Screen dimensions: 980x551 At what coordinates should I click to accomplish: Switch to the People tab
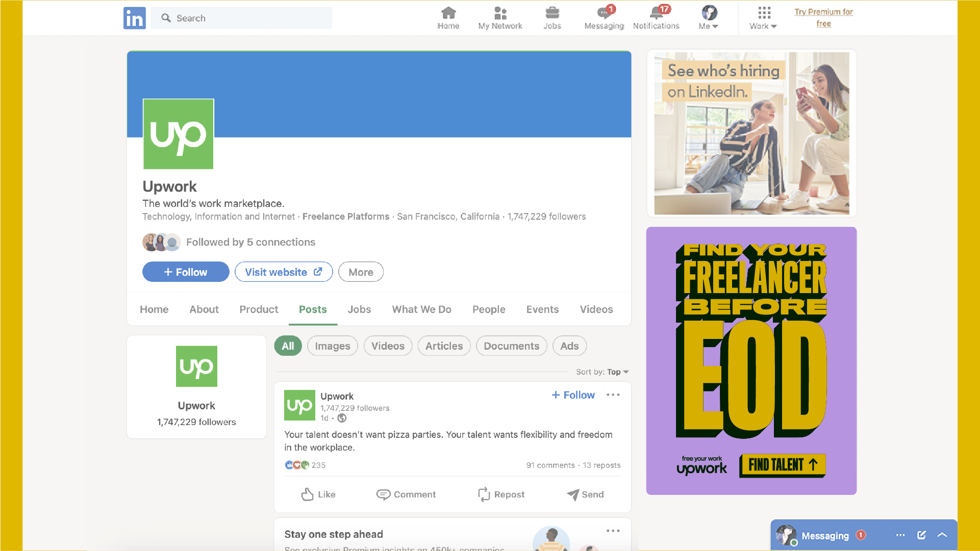click(488, 309)
